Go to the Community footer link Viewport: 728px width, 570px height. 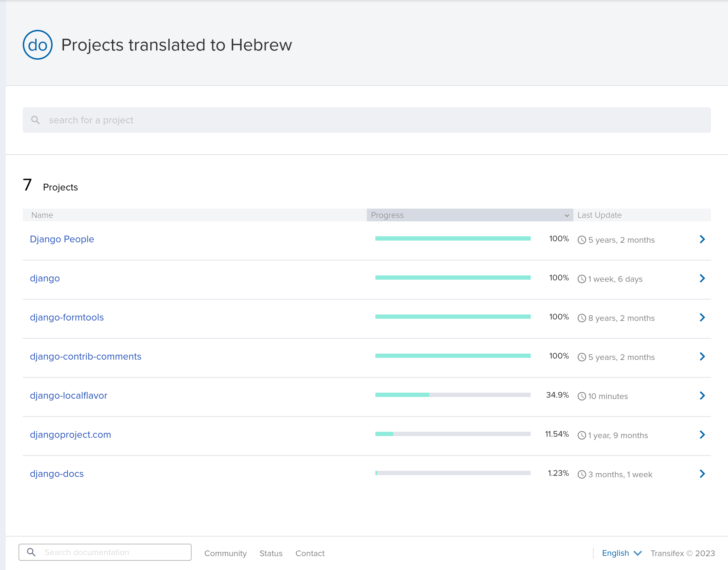(x=225, y=553)
